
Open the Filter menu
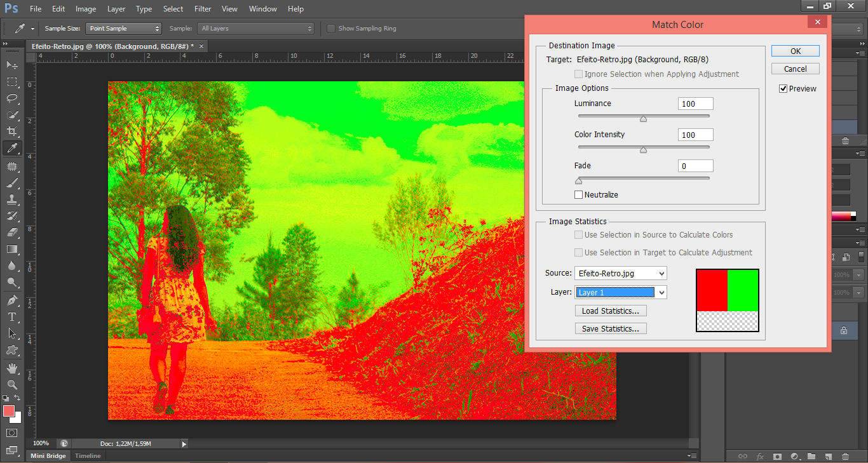pyautogui.click(x=203, y=9)
